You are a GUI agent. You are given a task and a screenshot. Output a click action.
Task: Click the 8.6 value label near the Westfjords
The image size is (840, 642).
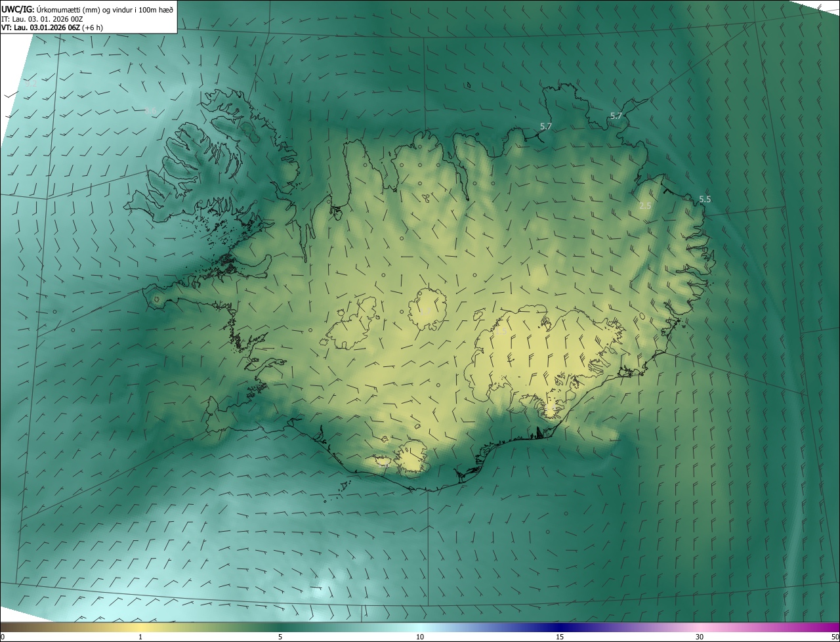[x=150, y=110]
